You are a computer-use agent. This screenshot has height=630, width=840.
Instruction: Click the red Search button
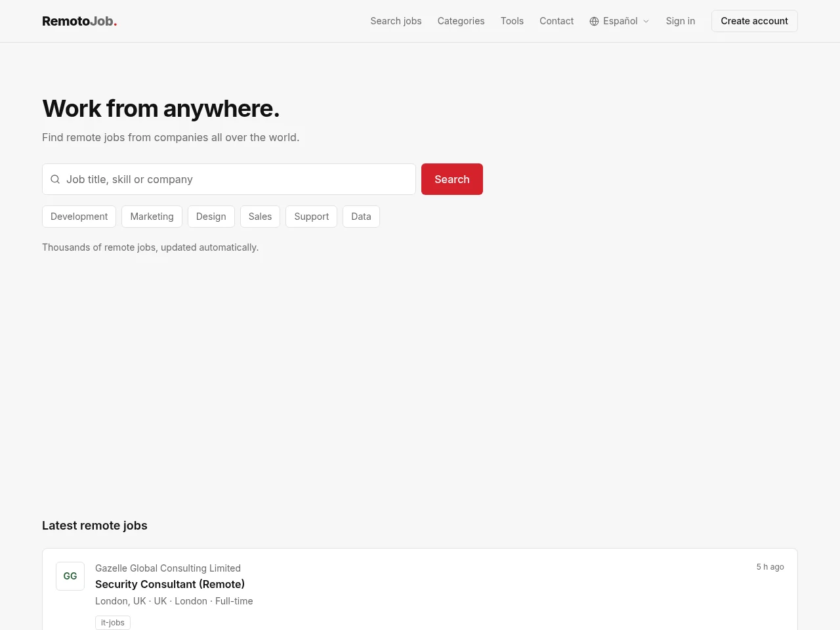(x=452, y=179)
